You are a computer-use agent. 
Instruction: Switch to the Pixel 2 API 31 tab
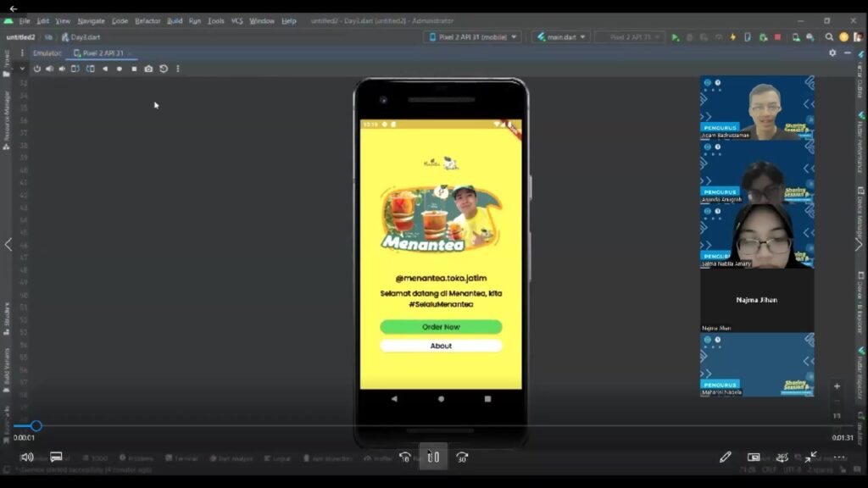(98, 53)
